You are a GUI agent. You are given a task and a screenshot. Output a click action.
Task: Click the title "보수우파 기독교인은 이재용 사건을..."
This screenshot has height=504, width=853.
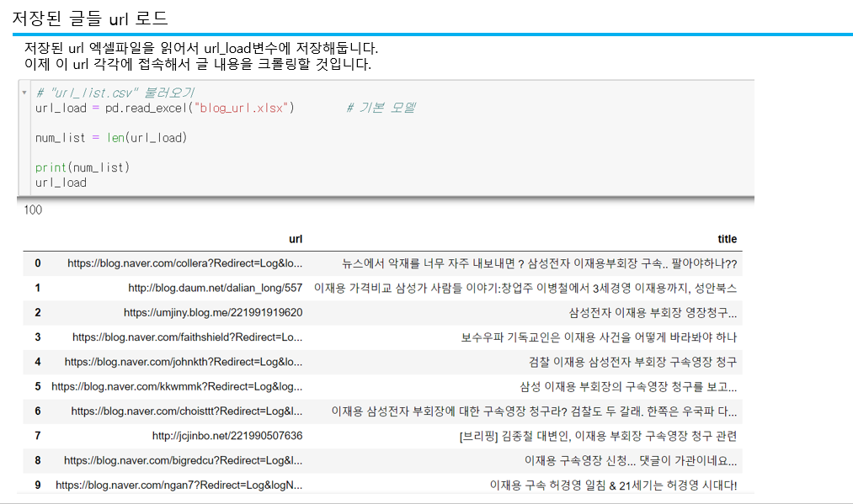pyautogui.click(x=599, y=337)
